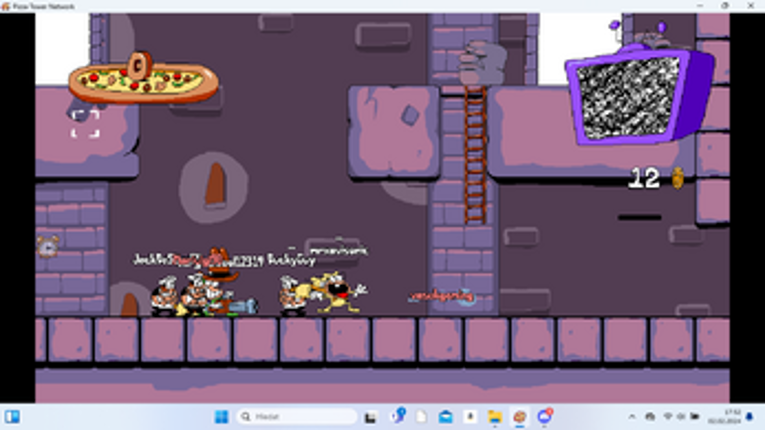765x430 pixels.
Task: Open Task View from the taskbar
Action: point(371,417)
